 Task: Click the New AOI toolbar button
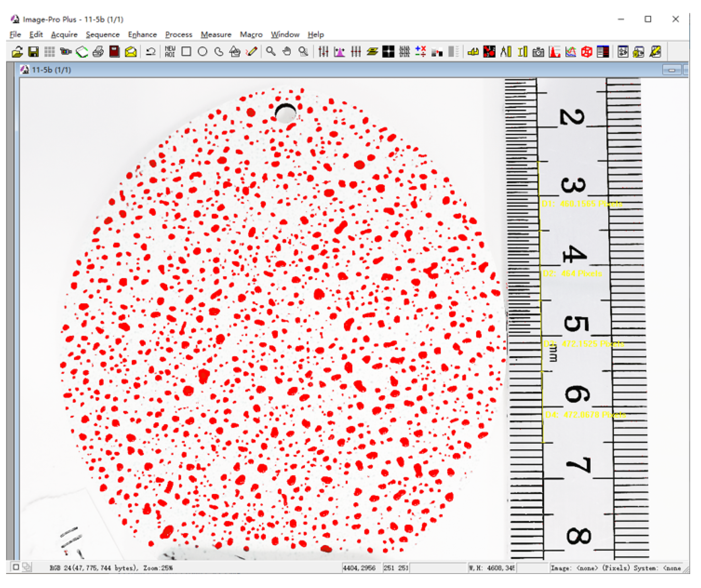pos(170,52)
